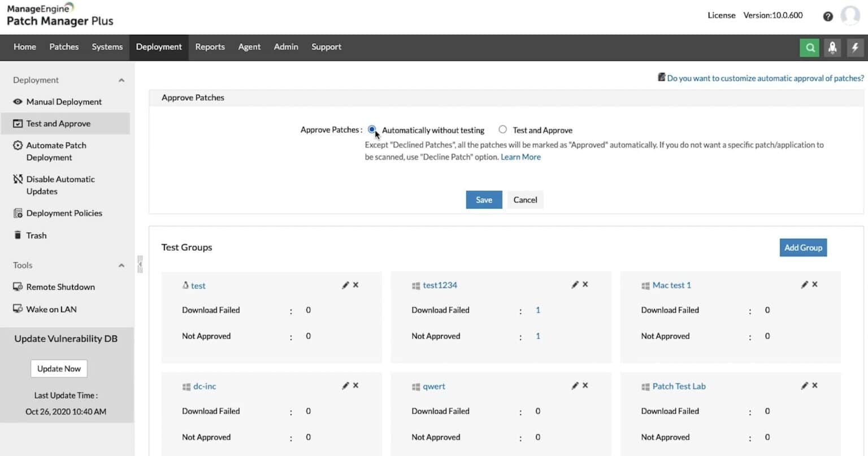Image resolution: width=868 pixels, height=456 pixels.
Task: Switch to the Reports menu
Action: click(x=210, y=47)
